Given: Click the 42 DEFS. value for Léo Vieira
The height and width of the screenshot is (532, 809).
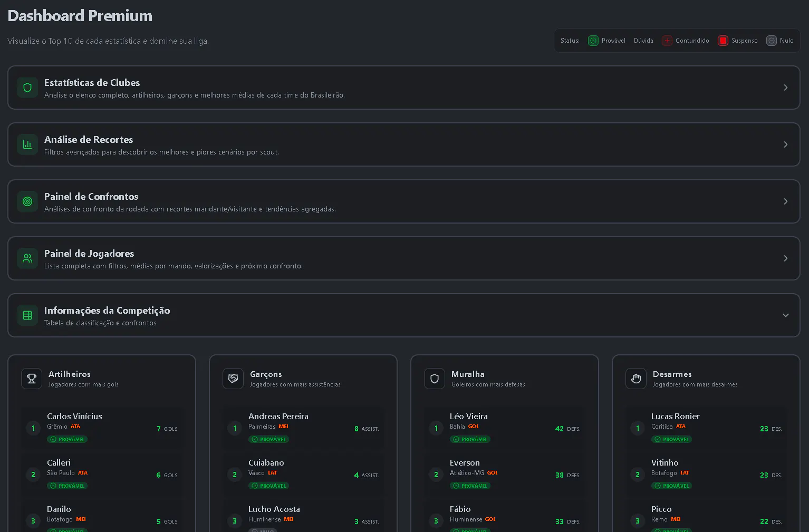Looking at the screenshot, I should (568, 429).
